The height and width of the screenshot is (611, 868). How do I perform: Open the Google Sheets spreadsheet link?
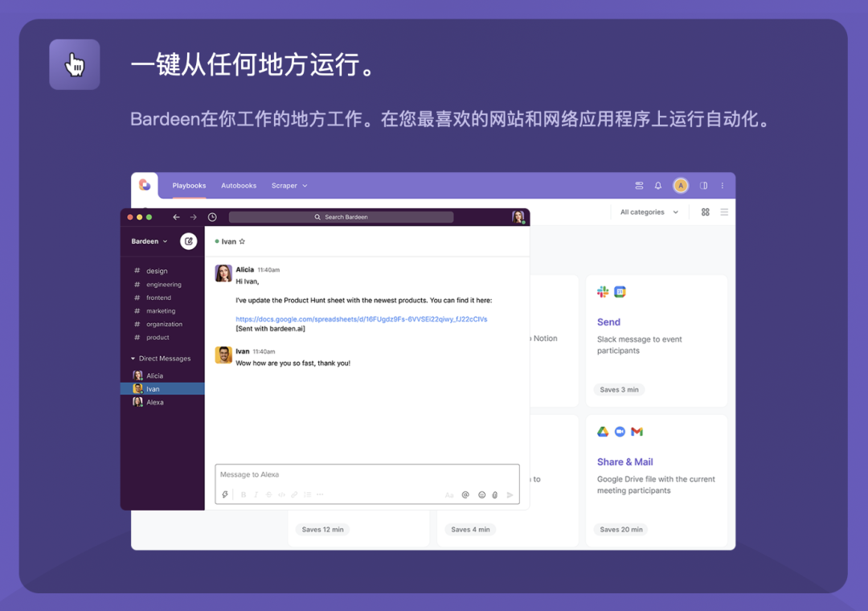(x=362, y=319)
